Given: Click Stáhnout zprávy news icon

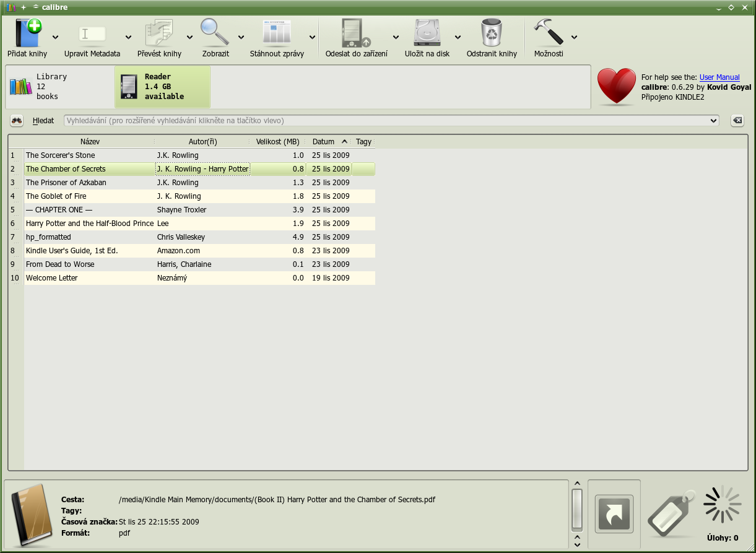Looking at the screenshot, I should (x=277, y=33).
